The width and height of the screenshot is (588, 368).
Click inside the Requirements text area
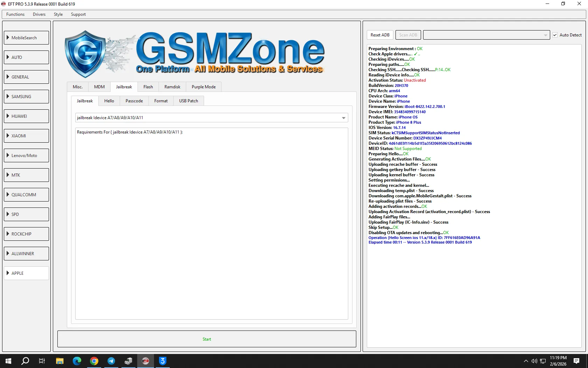click(x=211, y=224)
